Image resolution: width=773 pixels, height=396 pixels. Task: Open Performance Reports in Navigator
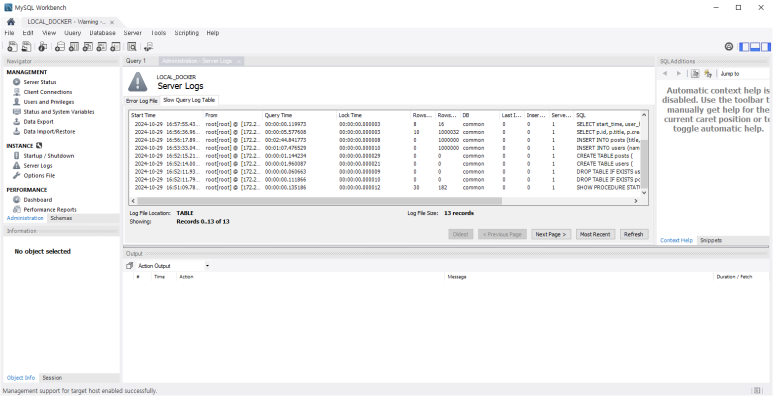[x=50, y=210]
